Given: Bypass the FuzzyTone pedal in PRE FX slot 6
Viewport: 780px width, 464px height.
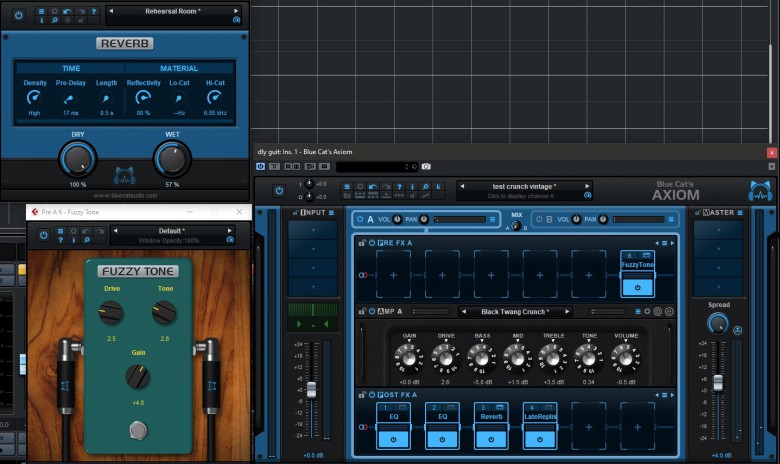Looking at the screenshot, I should [x=637, y=287].
